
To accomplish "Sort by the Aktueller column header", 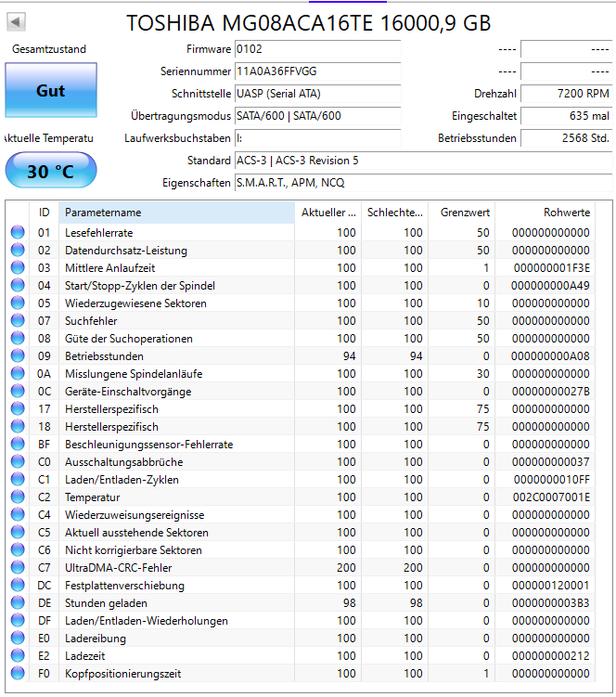I will pyautogui.click(x=328, y=213).
